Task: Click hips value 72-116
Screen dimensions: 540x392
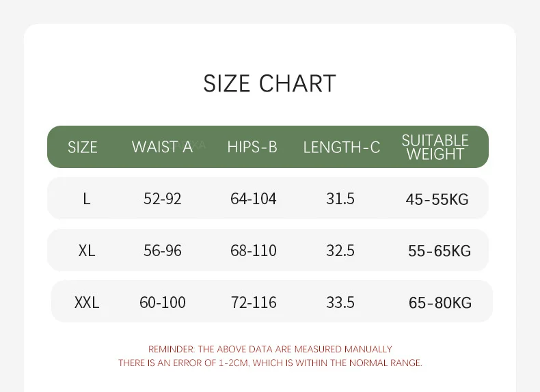Action: (x=254, y=303)
